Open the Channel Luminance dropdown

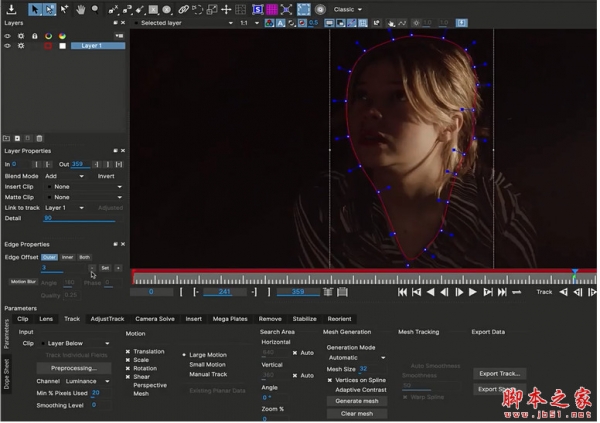pyautogui.click(x=88, y=382)
